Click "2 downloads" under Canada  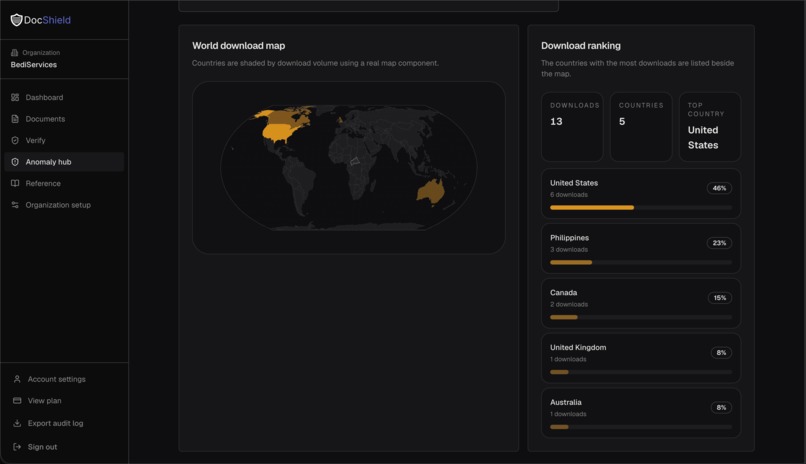(569, 305)
